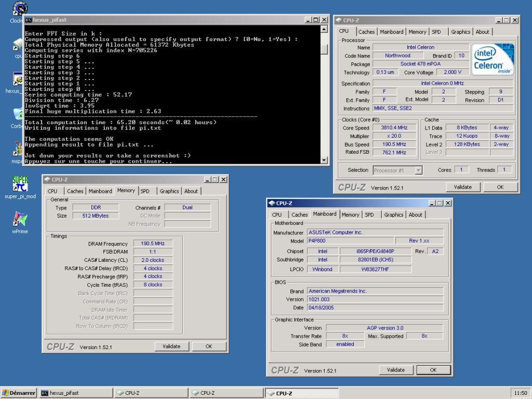Click the Intel Celeron inside logo

(x=493, y=59)
